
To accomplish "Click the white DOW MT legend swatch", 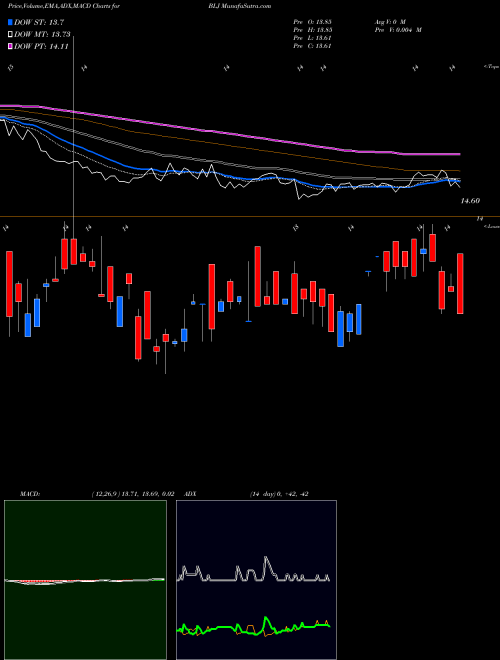I will coord(11,35).
